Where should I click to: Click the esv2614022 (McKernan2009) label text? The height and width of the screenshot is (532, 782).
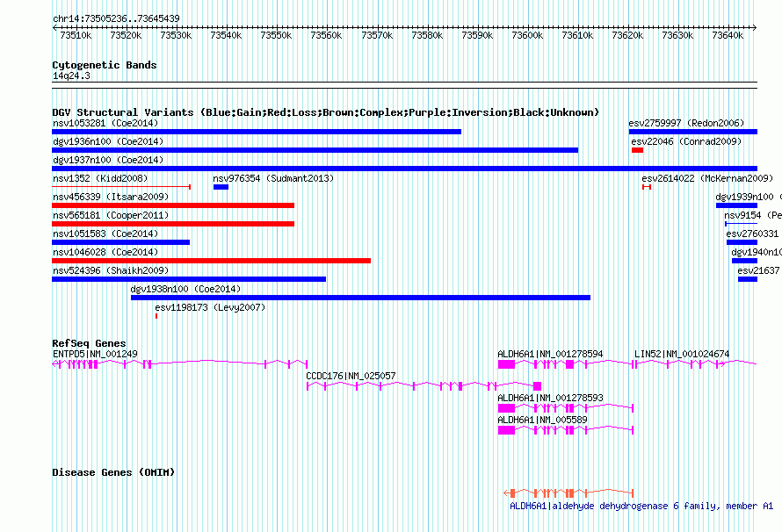click(x=707, y=178)
